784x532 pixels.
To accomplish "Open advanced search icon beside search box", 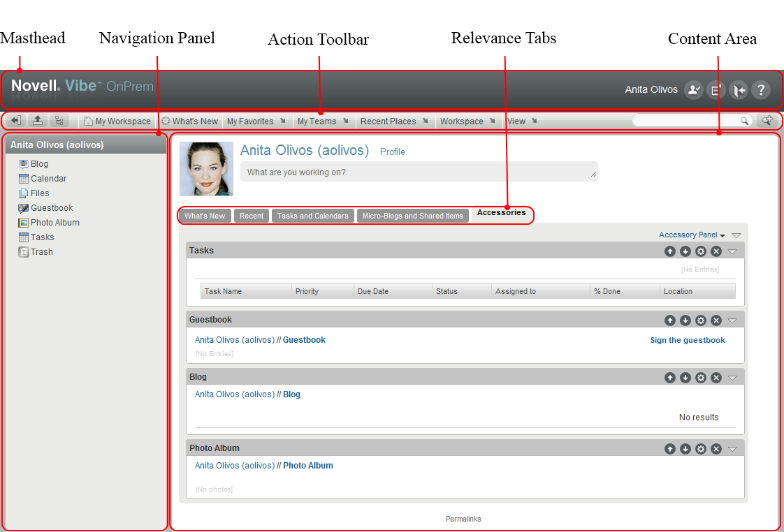I will point(767,120).
